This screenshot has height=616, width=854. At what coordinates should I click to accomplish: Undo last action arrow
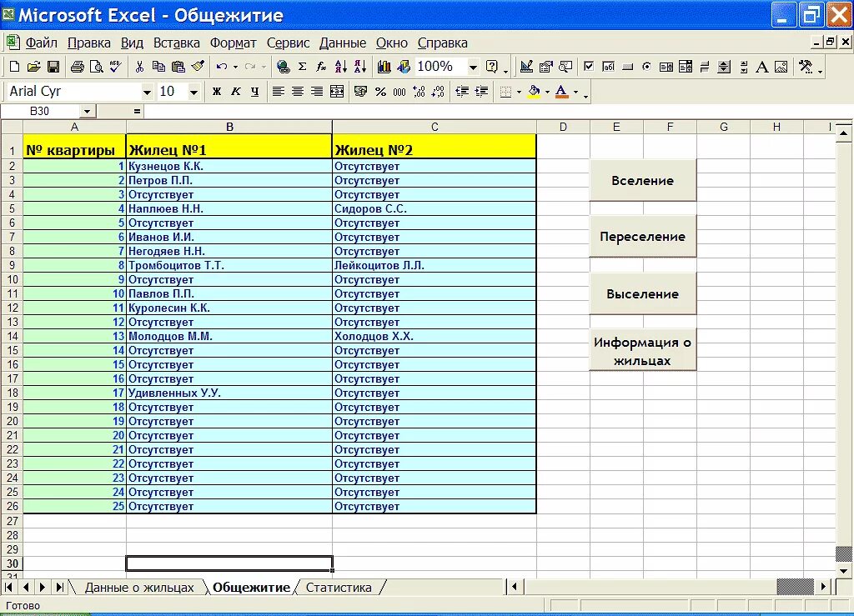(x=221, y=67)
